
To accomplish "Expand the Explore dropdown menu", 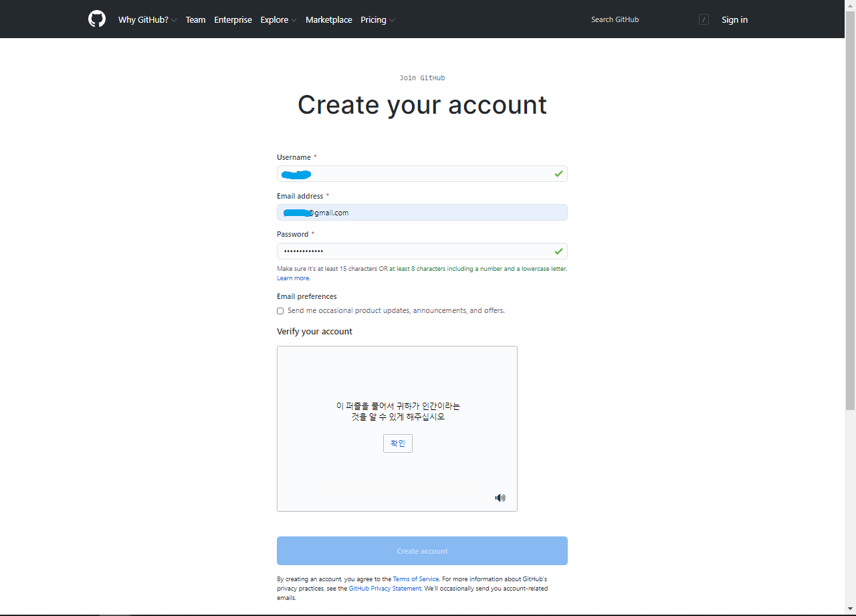I will point(279,19).
